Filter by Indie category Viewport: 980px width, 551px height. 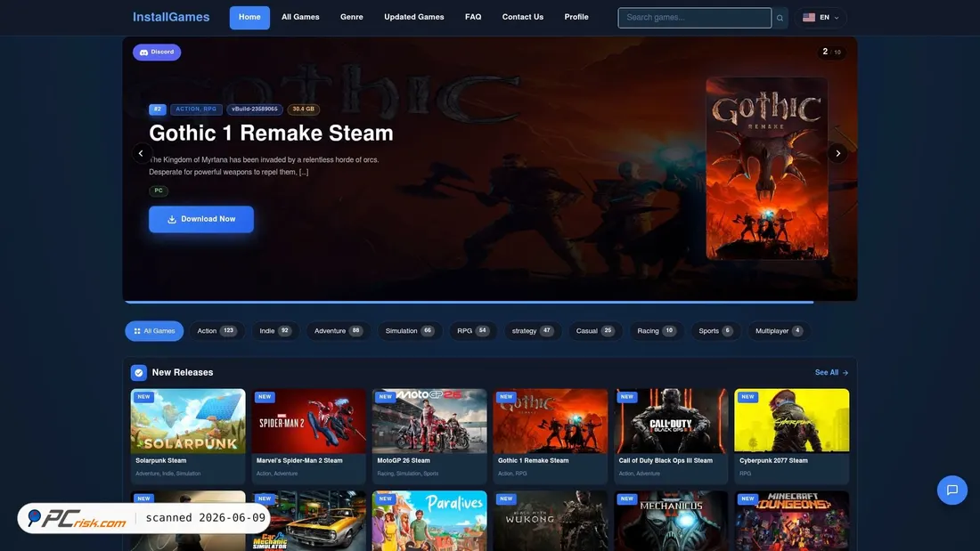[275, 331]
